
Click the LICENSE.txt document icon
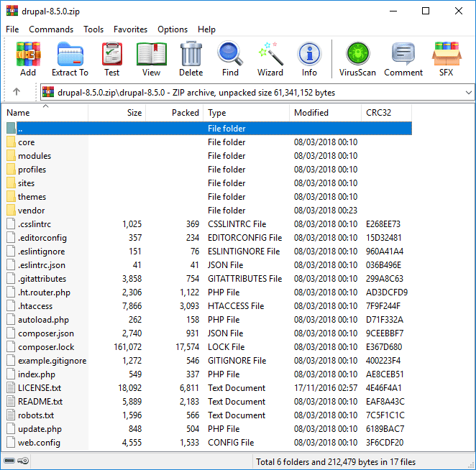point(11,387)
